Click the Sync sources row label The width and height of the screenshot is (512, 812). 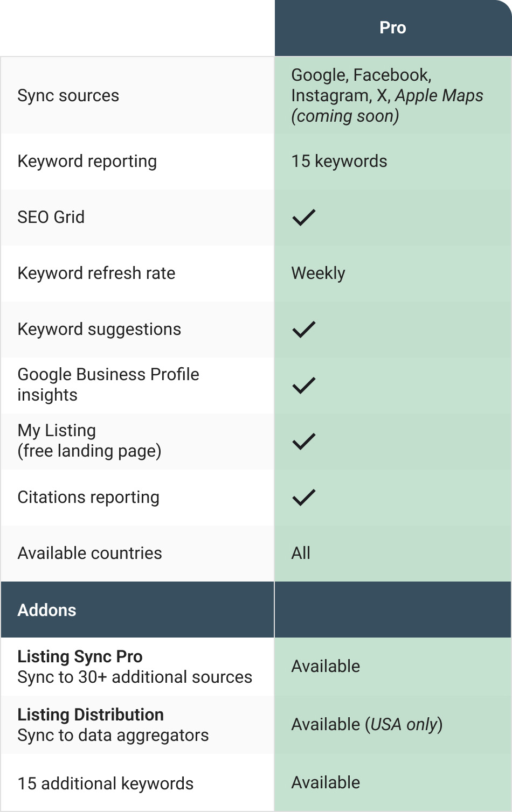68,96
